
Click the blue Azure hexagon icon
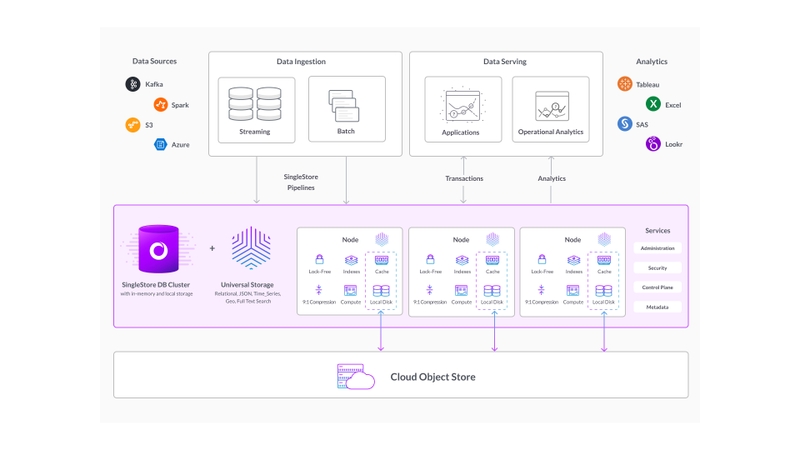(x=161, y=144)
